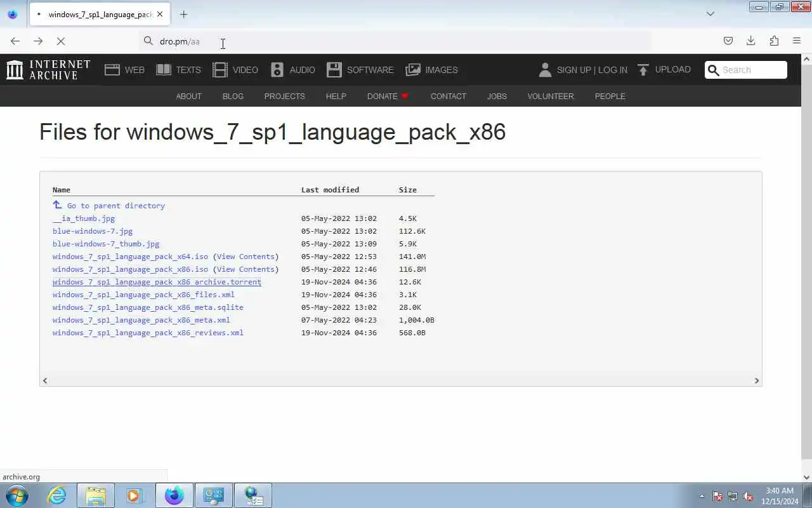This screenshot has height=508, width=812.
Task: Click the page scrollbar up arrow
Action: click(806, 59)
